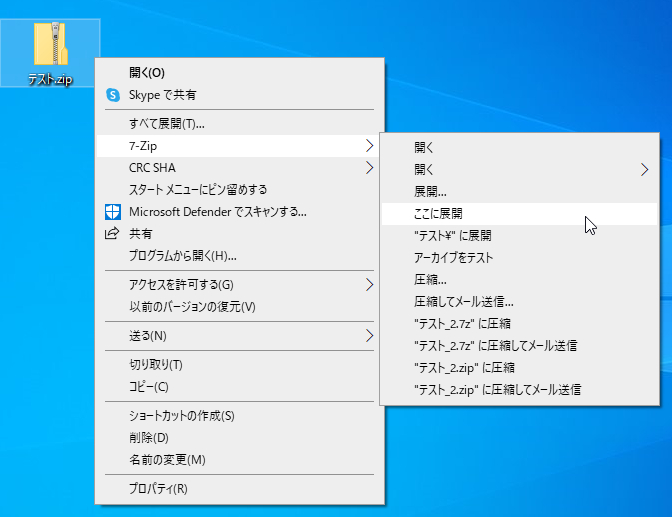Choose 圧縮... in 7-Zip submenu
This screenshot has width=672, height=517.
coord(519,280)
